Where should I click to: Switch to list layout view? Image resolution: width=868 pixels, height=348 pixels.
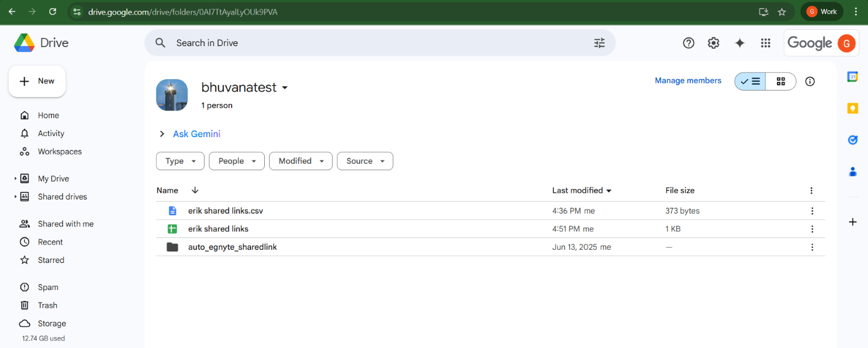click(750, 81)
